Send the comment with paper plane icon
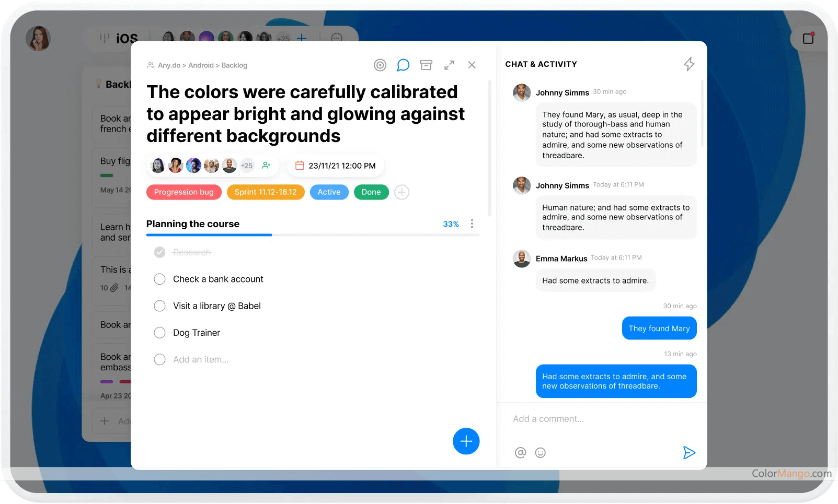The width and height of the screenshot is (838, 504). point(689,453)
